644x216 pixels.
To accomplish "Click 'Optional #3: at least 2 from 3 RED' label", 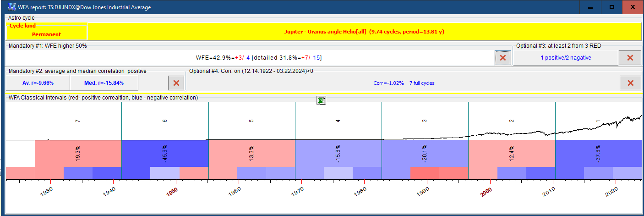I will point(559,46).
